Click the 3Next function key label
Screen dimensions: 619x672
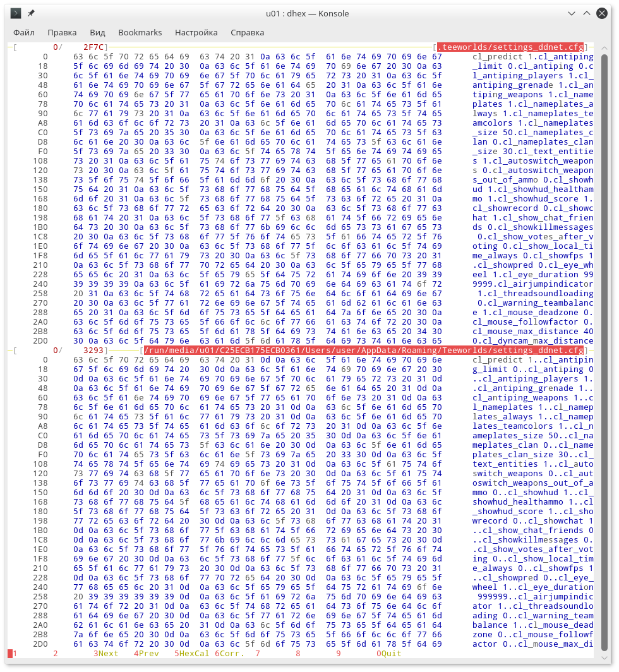point(106,654)
